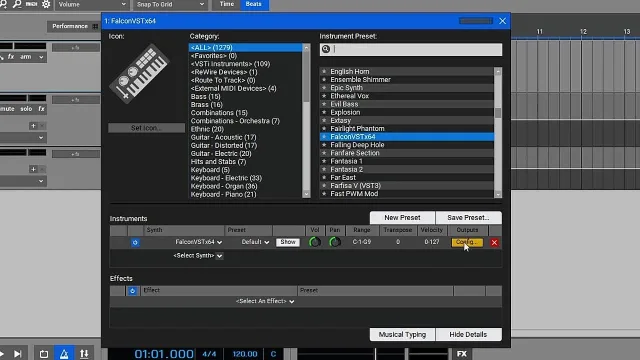Viewport: 640px width, 360px height.
Task: Toggle the FalconVSTx64 instrument power button
Action: point(135,242)
